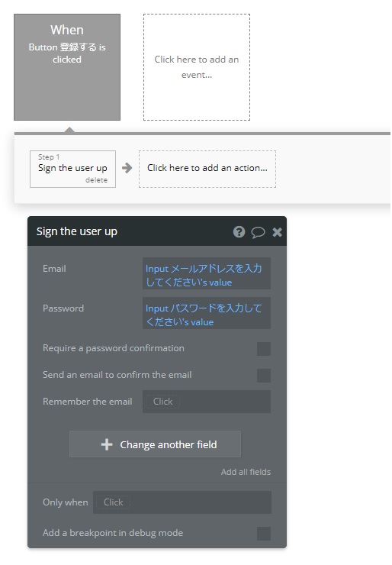
Task: Click the Change another field button
Action: (155, 444)
